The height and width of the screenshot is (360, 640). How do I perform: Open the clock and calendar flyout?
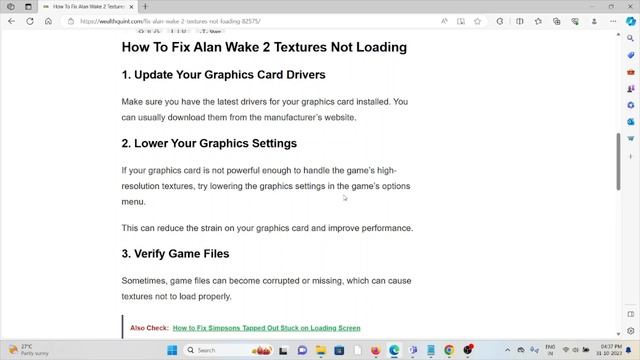(x=609, y=350)
